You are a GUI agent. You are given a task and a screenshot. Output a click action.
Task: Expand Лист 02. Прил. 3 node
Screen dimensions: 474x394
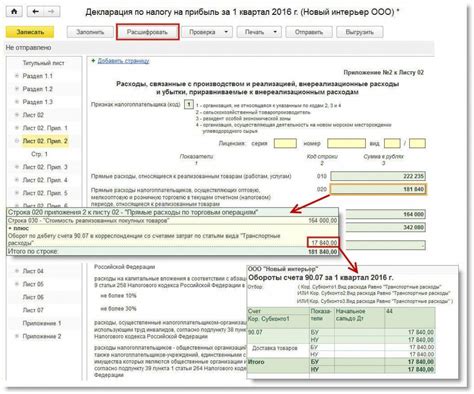point(16,167)
